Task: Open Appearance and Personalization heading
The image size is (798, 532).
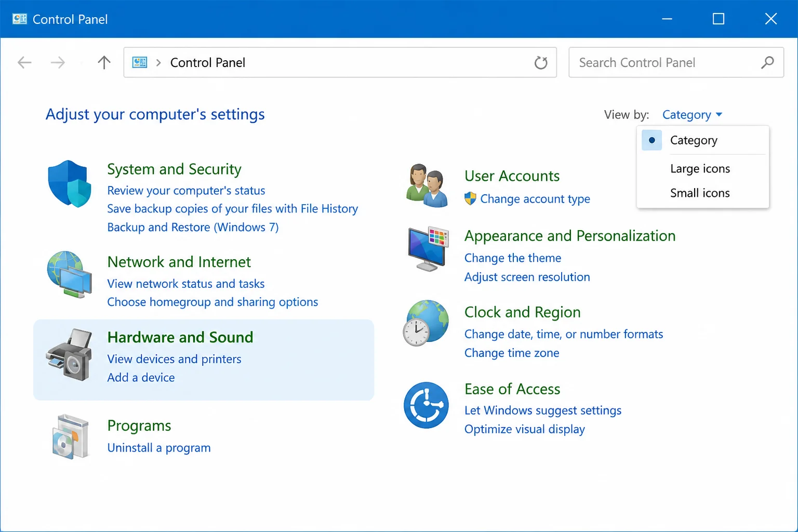Action: pos(570,236)
